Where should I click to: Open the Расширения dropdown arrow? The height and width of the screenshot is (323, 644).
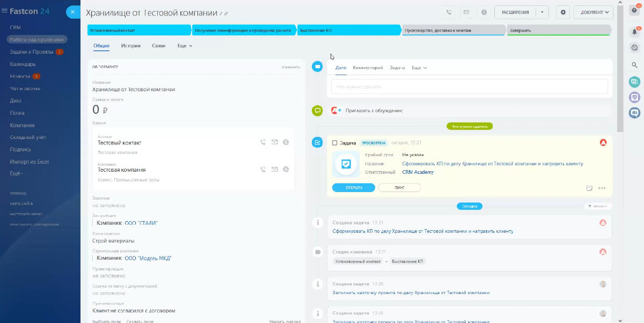point(542,12)
